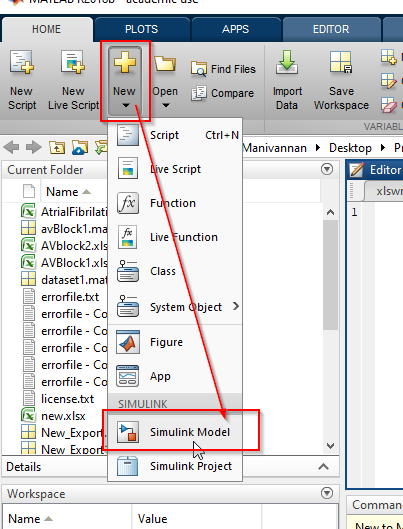This screenshot has width=403, height=529.
Task: Click the Figure icon in the menu
Action: tap(128, 342)
